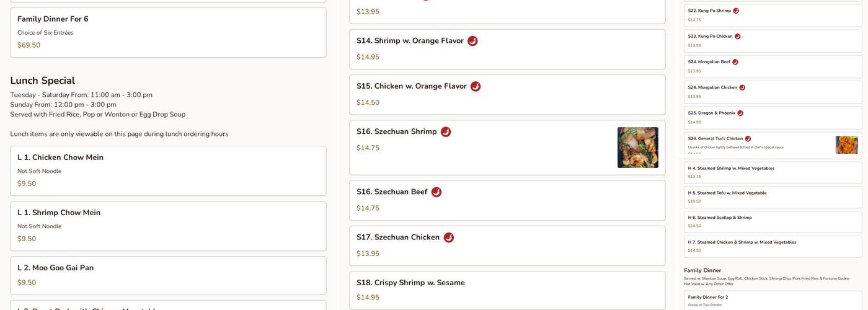Image resolution: width=868 pixels, height=310 pixels.
Task: Click spicy icon beside S26. General Tso's Chicken
Action: click(748, 139)
